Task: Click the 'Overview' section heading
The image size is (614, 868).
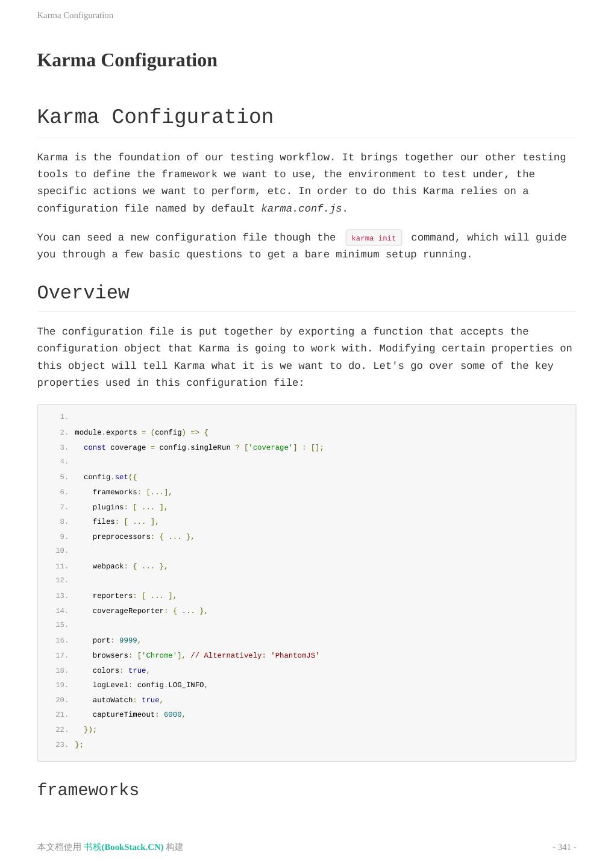Action: [83, 293]
